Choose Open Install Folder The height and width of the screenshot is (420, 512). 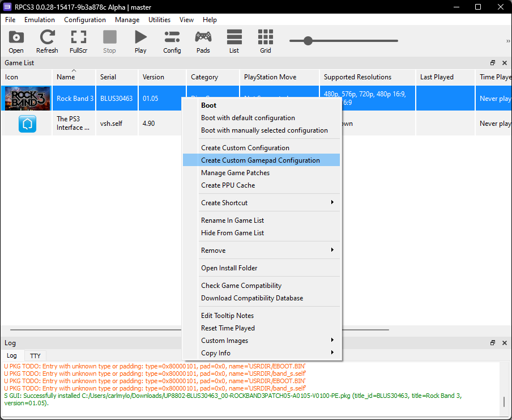click(261, 268)
